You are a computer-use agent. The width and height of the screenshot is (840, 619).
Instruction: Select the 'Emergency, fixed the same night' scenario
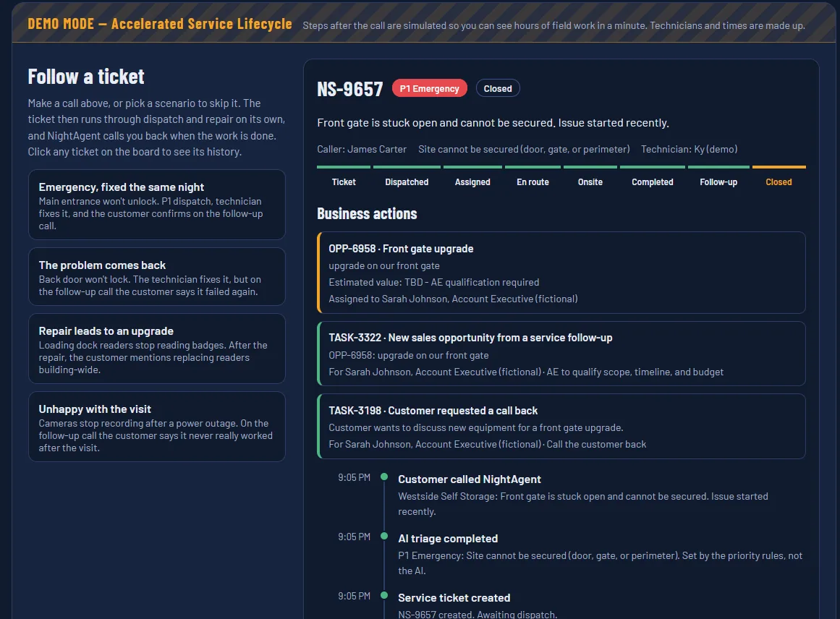click(x=156, y=205)
